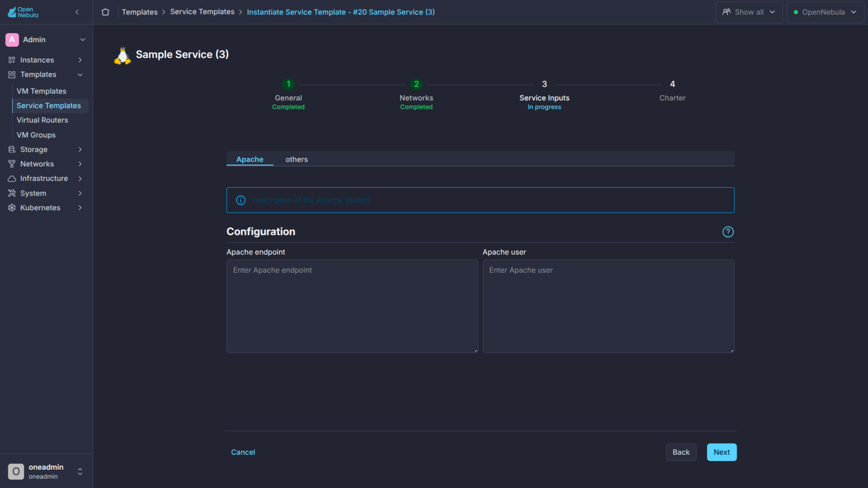868x488 pixels.
Task: Click the Storage database icon
Action: [x=12, y=149]
